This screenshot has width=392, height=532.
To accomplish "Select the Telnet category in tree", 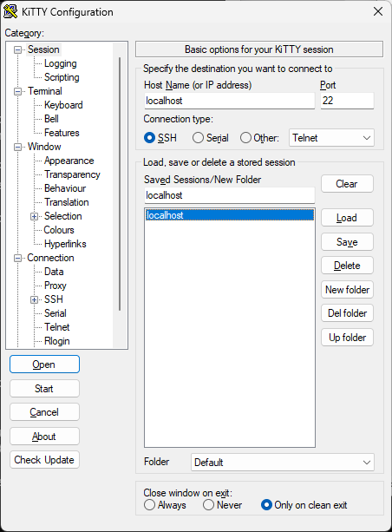I will click(57, 327).
